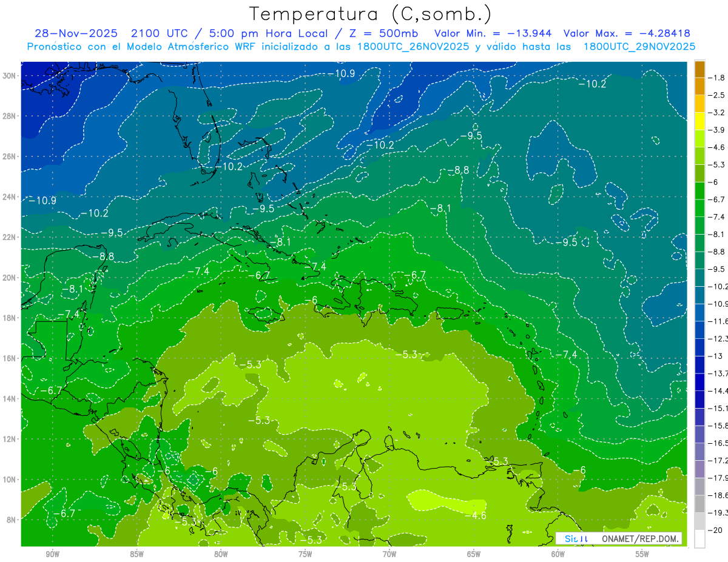Click the "28N" latitude axis label
This screenshot has height=562, width=728.
click(10, 116)
